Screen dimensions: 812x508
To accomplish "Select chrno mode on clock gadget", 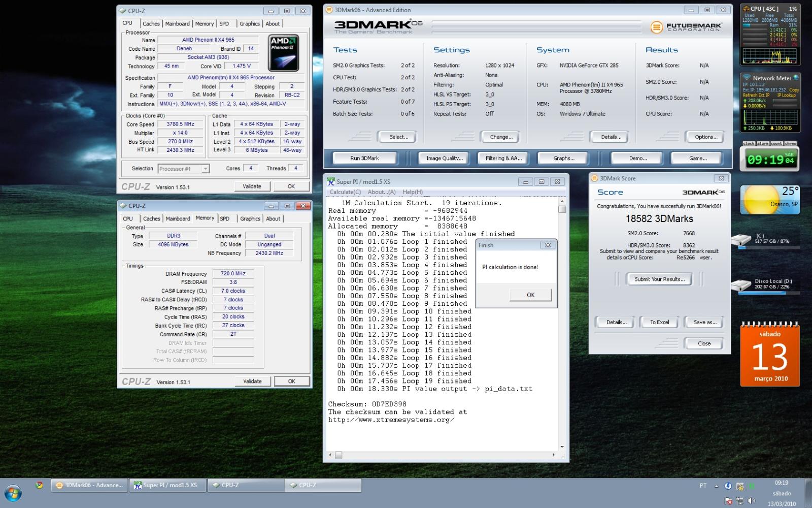I will pos(791,144).
